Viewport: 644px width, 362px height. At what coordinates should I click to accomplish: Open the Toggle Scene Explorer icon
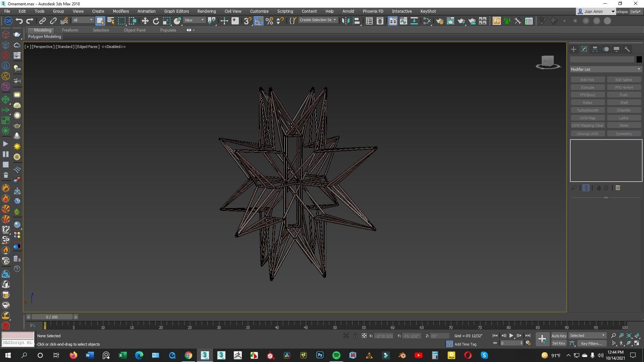click(x=369, y=21)
